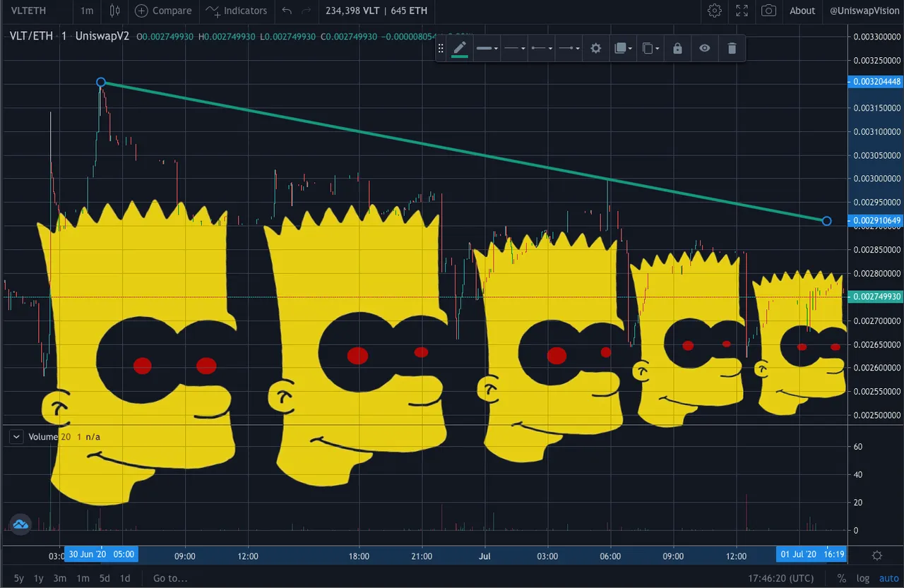This screenshot has height=588, width=904.
Task: Set time range to 1y
Action: [x=39, y=578]
